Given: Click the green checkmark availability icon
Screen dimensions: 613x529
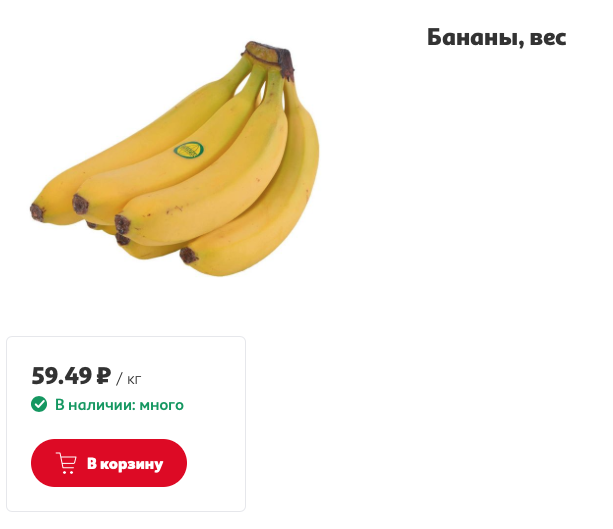Looking at the screenshot, I should pyautogui.click(x=39, y=404).
